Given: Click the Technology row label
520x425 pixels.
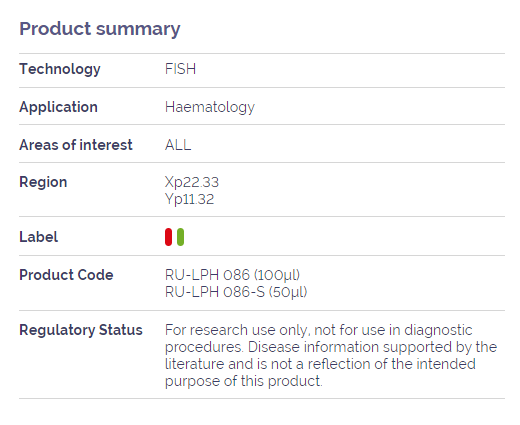Looking at the screenshot, I should coord(60,69).
